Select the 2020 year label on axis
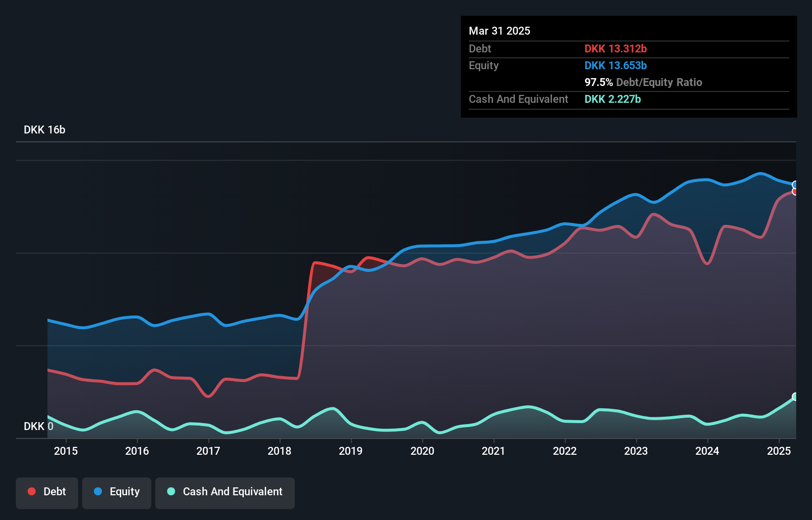This screenshot has height=520, width=812. click(422, 451)
